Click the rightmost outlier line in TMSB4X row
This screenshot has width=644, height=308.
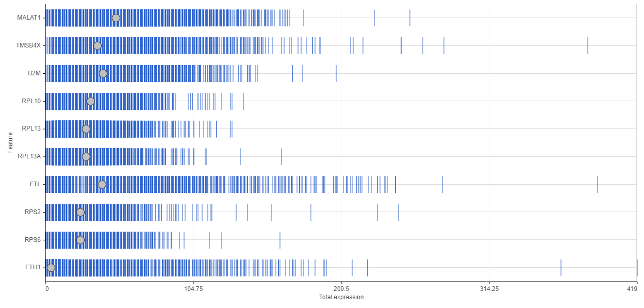click(588, 46)
